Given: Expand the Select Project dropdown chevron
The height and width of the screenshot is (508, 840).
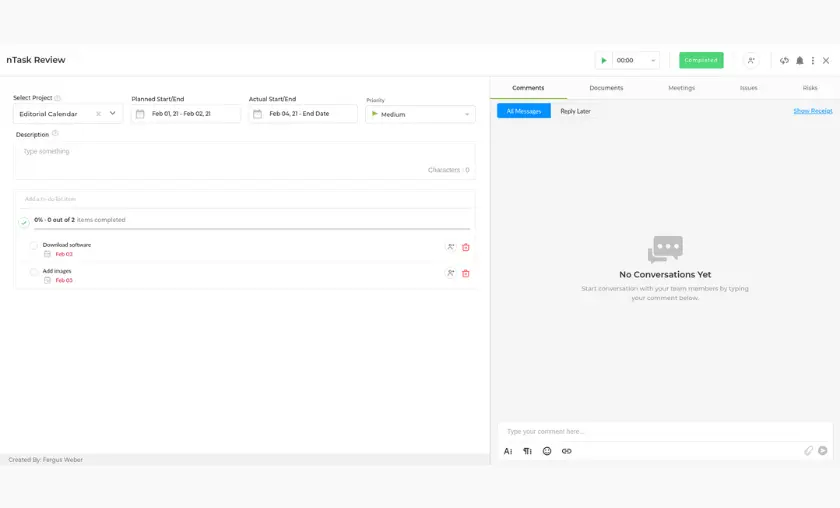Looking at the screenshot, I should (112, 114).
